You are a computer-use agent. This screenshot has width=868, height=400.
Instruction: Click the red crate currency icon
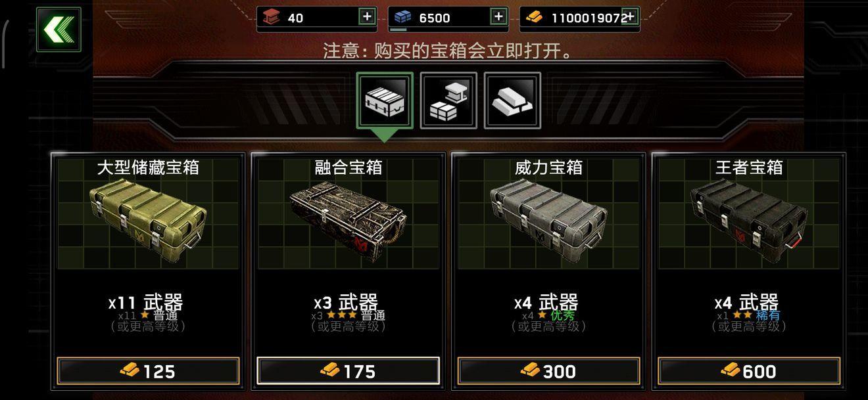271,17
